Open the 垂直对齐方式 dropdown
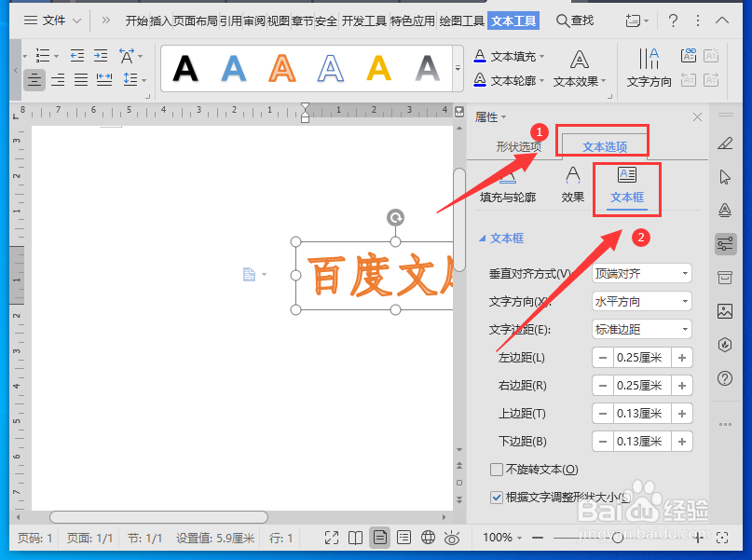752x560 pixels. click(x=642, y=274)
